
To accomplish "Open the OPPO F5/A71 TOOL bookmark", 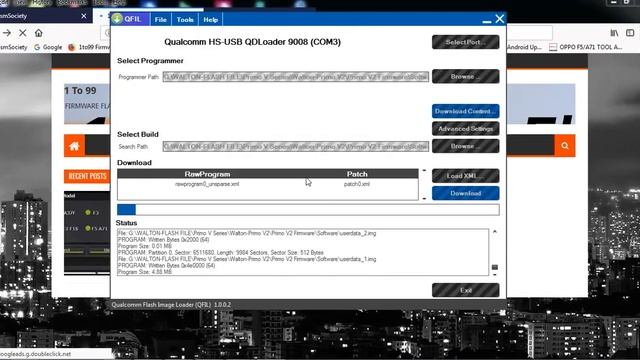I will tap(586, 47).
